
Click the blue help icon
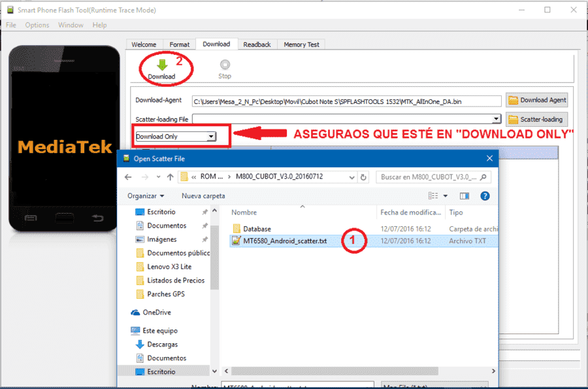[485, 196]
